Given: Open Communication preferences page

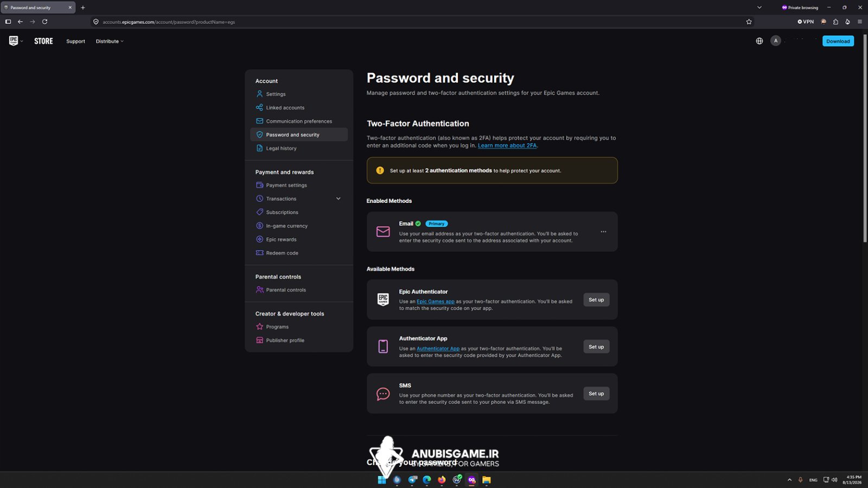Looking at the screenshot, I should click(298, 121).
